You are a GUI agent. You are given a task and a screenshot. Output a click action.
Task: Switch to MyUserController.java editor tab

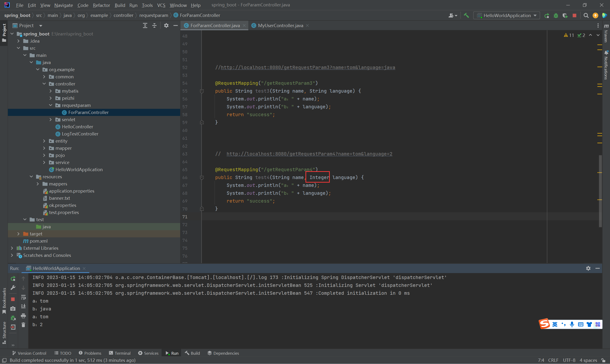280,25
